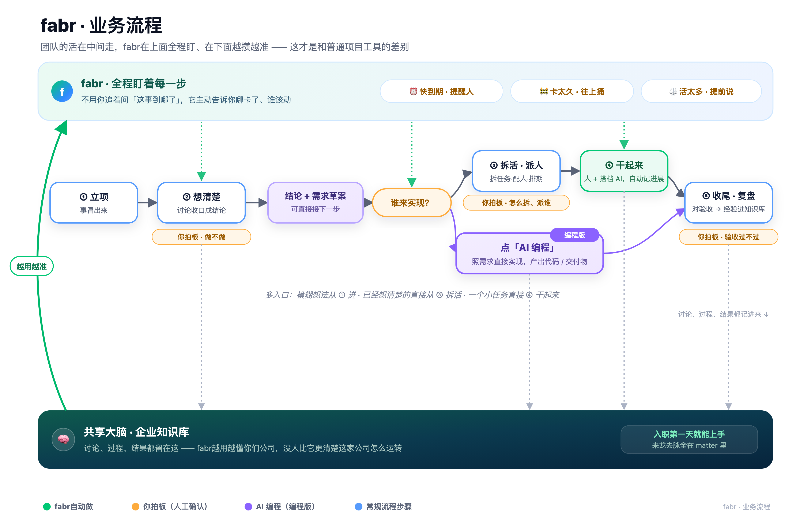The height and width of the screenshot is (532, 811).
Task: Click the 你拍板 · 验收过不过 label
Action: tap(729, 237)
